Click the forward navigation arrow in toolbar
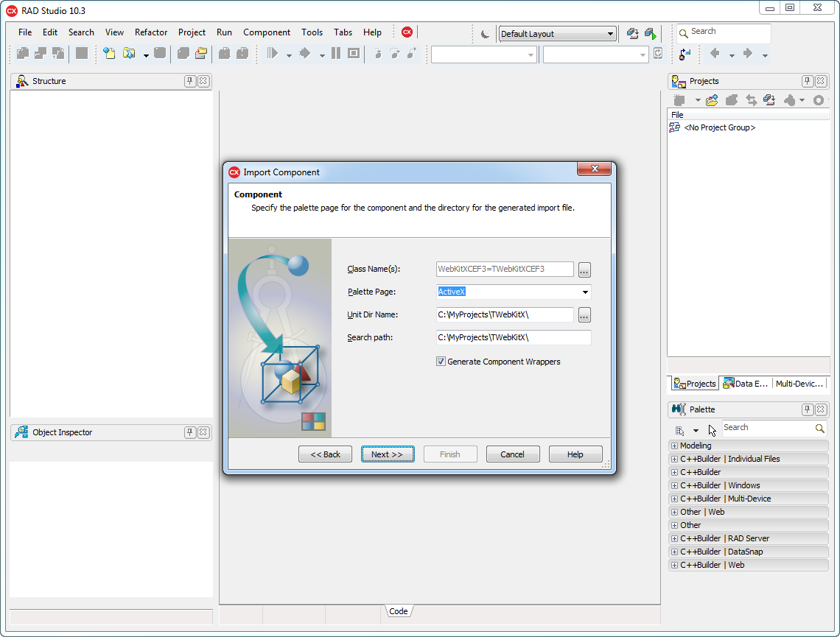The image size is (840, 637). [x=748, y=53]
